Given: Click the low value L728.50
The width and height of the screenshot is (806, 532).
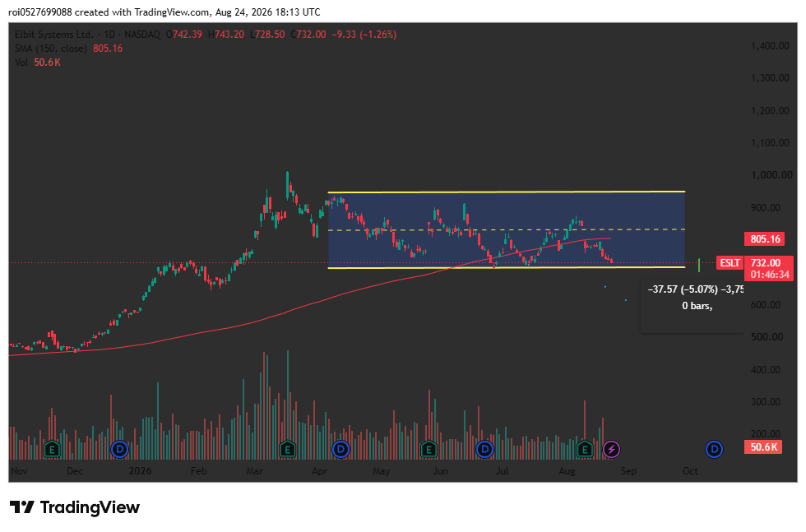Looking at the screenshot, I should [x=267, y=35].
